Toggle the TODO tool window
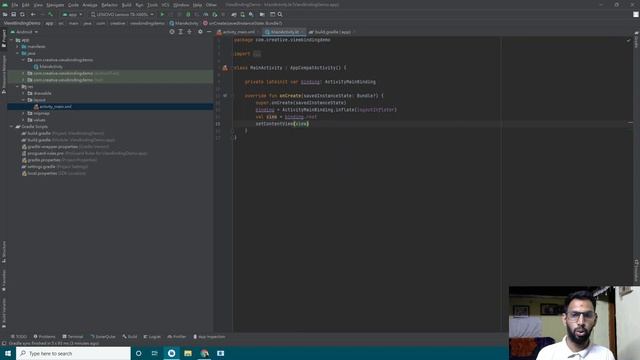 click(19, 337)
